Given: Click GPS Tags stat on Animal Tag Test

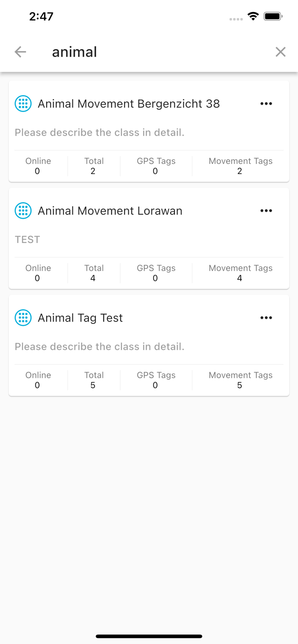Looking at the screenshot, I should (156, 380).
